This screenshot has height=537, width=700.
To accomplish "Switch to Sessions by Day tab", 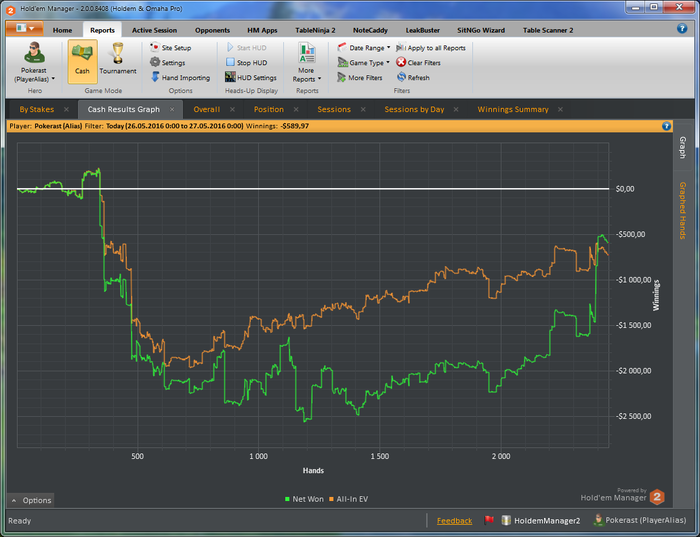I will (414, 109).
